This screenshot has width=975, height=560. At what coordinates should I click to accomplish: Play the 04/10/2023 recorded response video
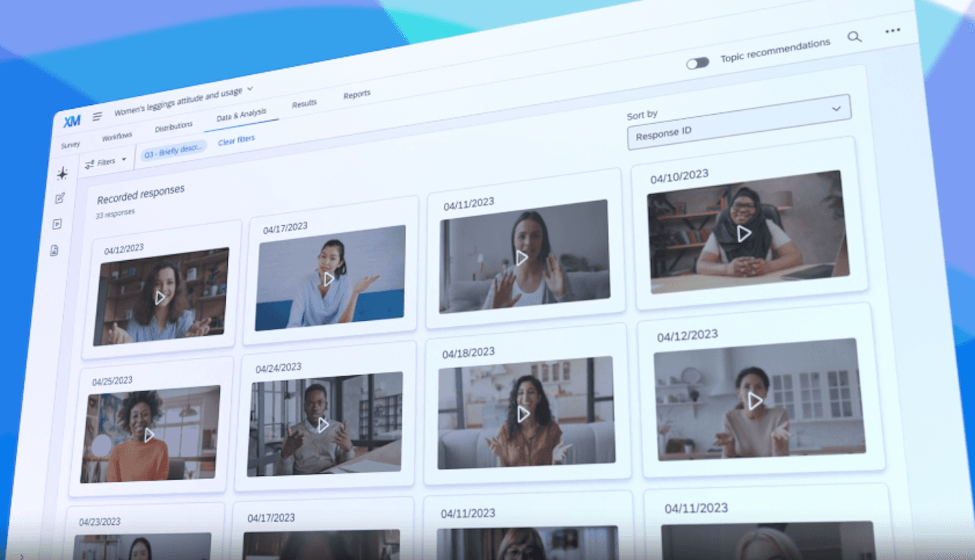[x=744, y=234]
